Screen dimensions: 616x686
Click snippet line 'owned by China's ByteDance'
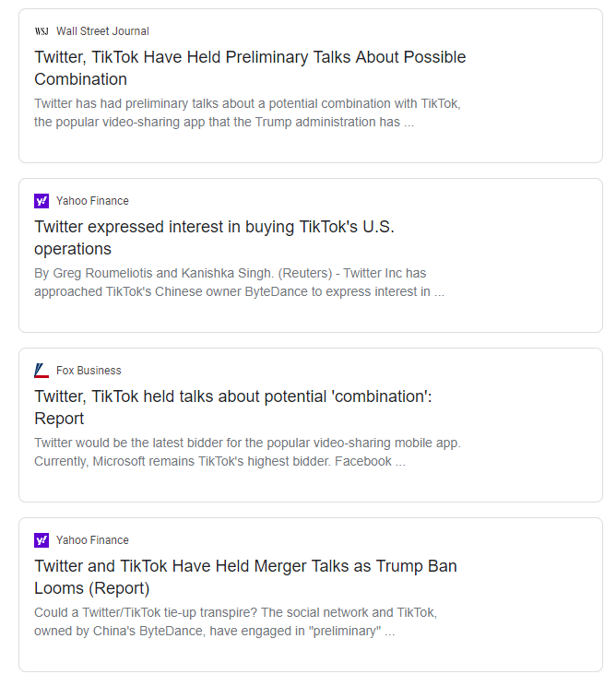pos(214,632)
